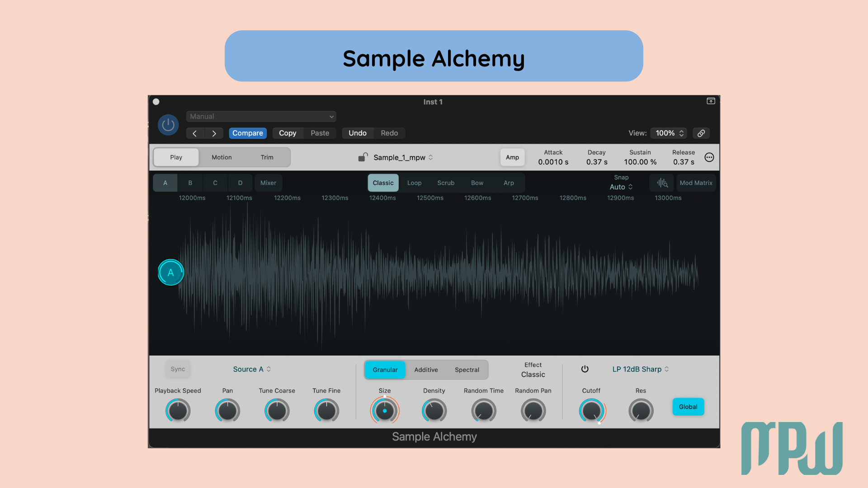Open the Mod Matrix

pyautogui.click(x=696, y=183)
